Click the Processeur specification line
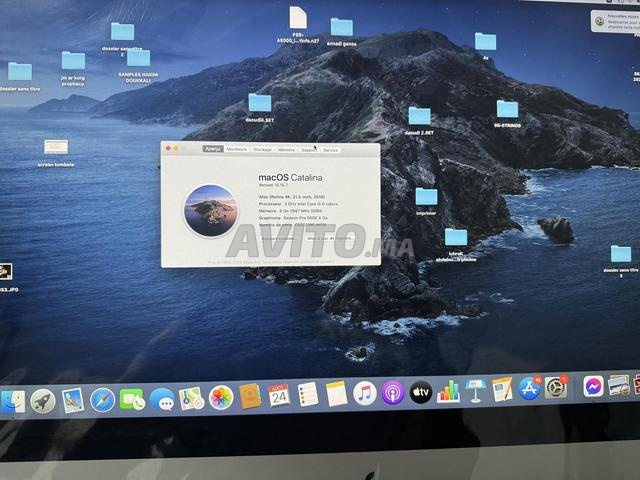This screenshot has width=640, height=480. (x=298, y=204)
